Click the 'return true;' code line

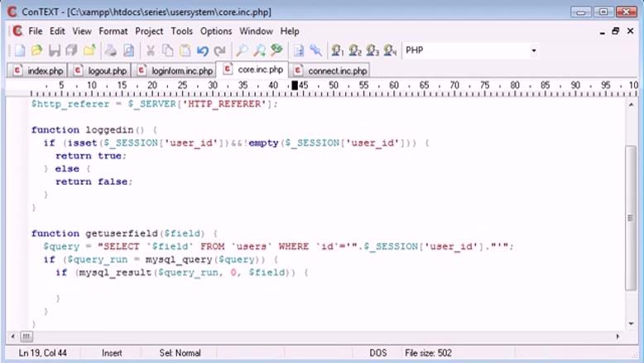point(91,156)
